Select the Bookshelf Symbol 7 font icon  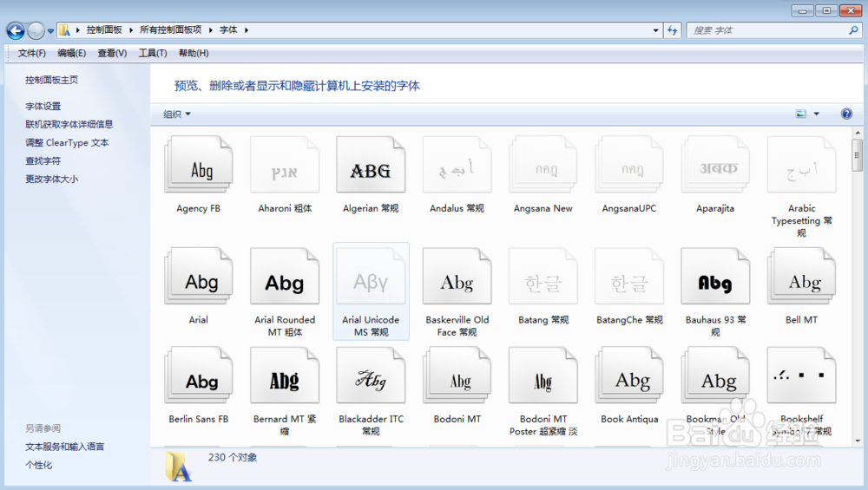pos(801,376)
